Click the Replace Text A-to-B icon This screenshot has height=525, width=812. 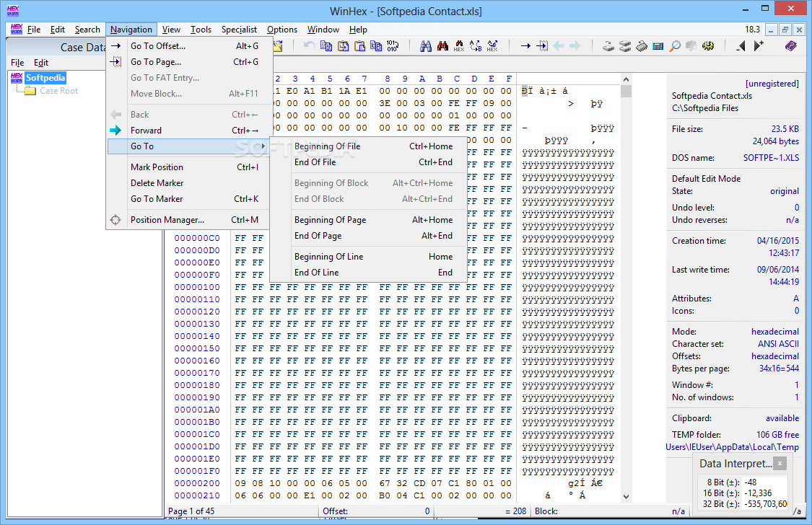(476, 46)
